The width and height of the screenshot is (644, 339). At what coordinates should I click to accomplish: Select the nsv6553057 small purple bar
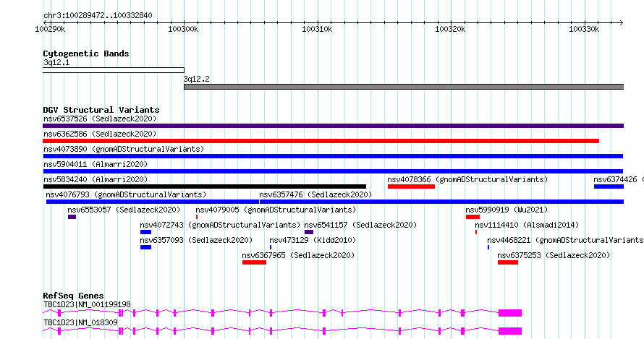[72, 217]
